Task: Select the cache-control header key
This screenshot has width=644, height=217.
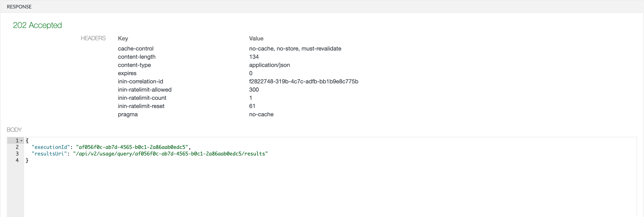Action: 136,49
